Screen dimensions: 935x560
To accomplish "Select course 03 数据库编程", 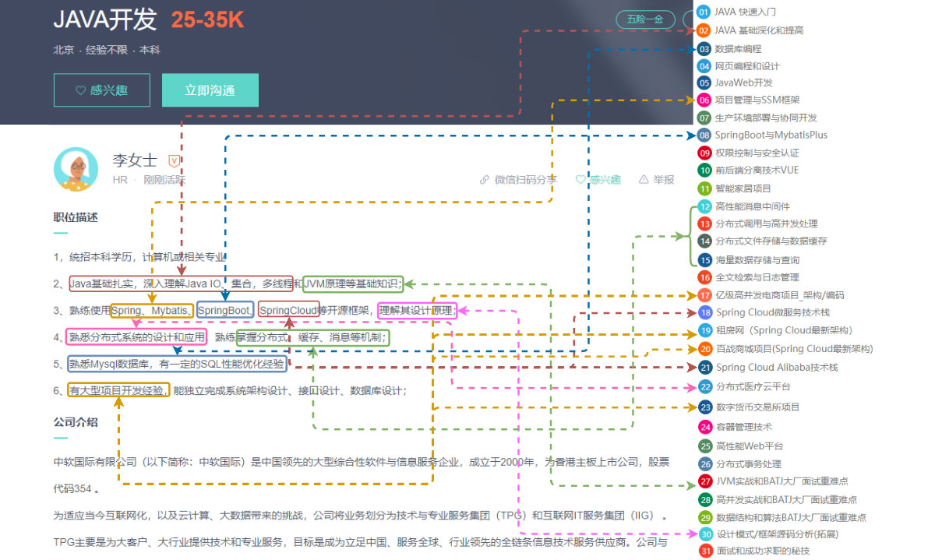I will point(729,48).
